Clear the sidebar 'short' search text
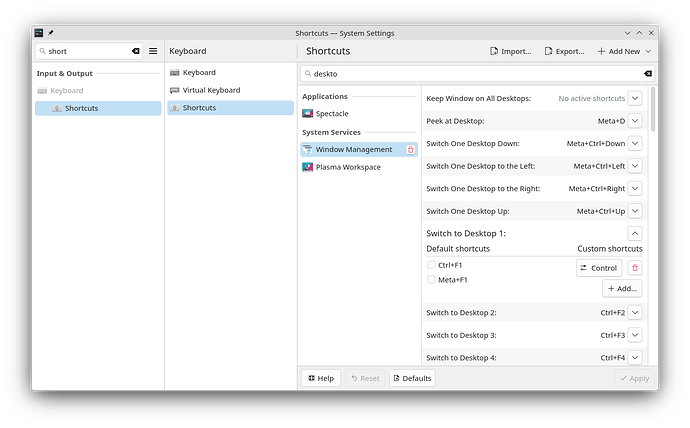The width and height of the screenshot is (690, 428). point(136,51)
